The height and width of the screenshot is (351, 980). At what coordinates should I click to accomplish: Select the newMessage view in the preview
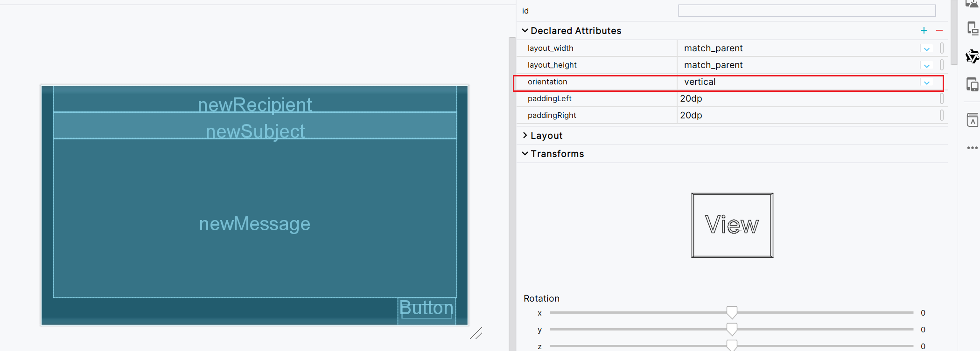click(255, 218)
